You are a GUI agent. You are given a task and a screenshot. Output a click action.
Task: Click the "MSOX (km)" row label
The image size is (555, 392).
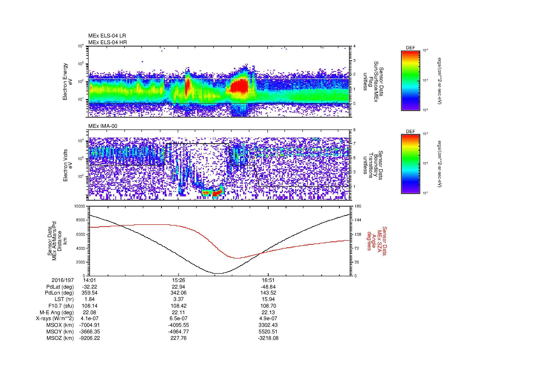(x=60, y=325)
